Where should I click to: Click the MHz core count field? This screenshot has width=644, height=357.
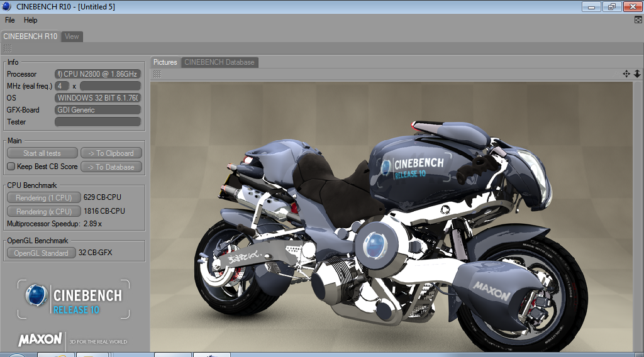[62, 86]
